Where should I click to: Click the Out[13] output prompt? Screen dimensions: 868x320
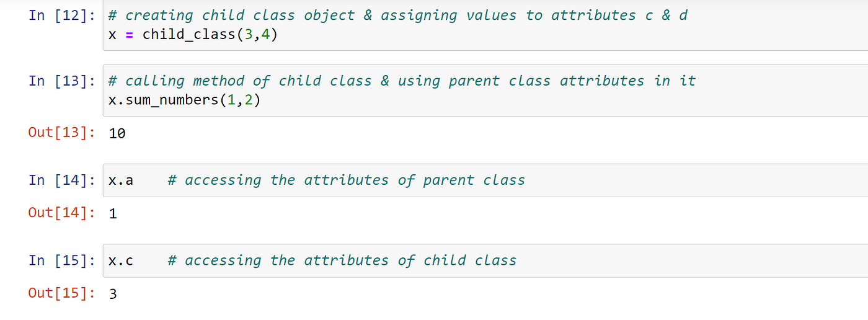point(61,132)
